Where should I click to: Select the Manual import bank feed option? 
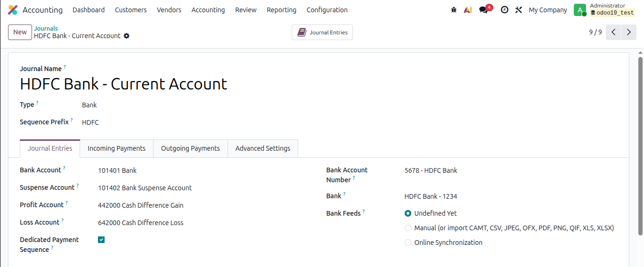[408, 228]
